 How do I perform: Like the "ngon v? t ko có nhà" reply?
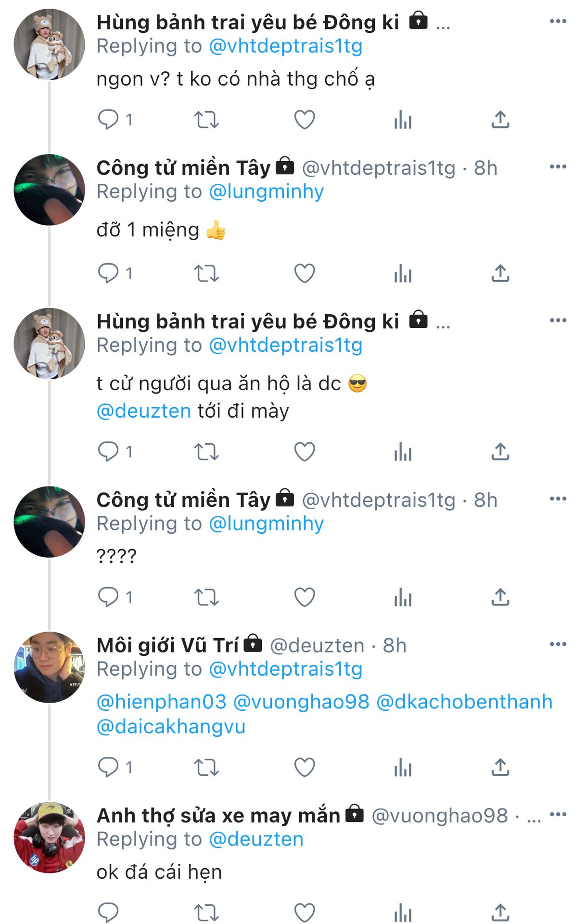pyautogui.click(x=305, y=119)
